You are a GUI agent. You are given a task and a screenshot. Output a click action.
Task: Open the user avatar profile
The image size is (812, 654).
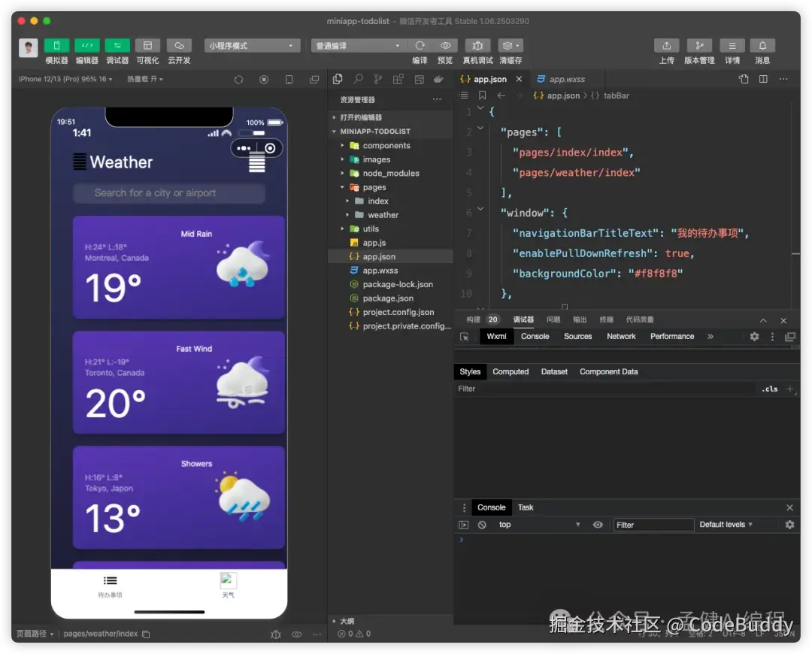pyautogui.click(x=29, y=47)
